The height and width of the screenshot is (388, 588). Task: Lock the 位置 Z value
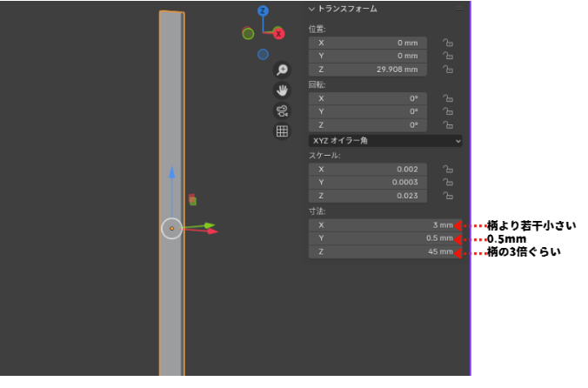pos(448,70)
